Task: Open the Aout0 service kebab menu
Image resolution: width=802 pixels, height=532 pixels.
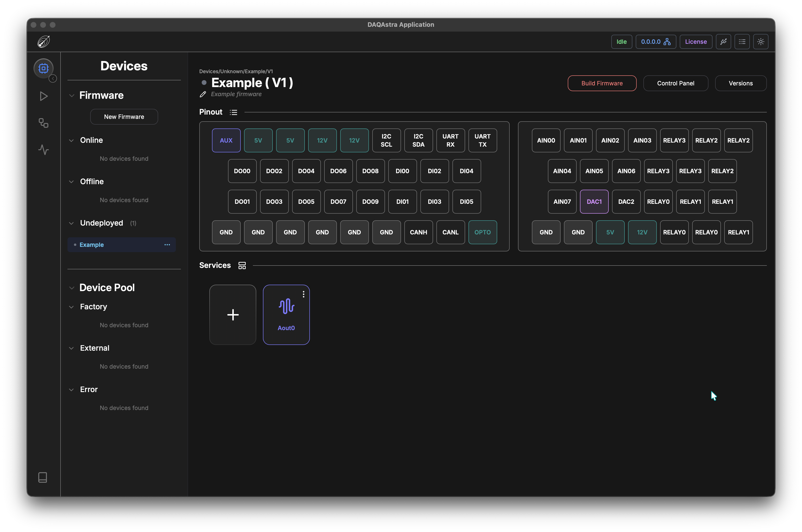Action: [x=304, y=294]
